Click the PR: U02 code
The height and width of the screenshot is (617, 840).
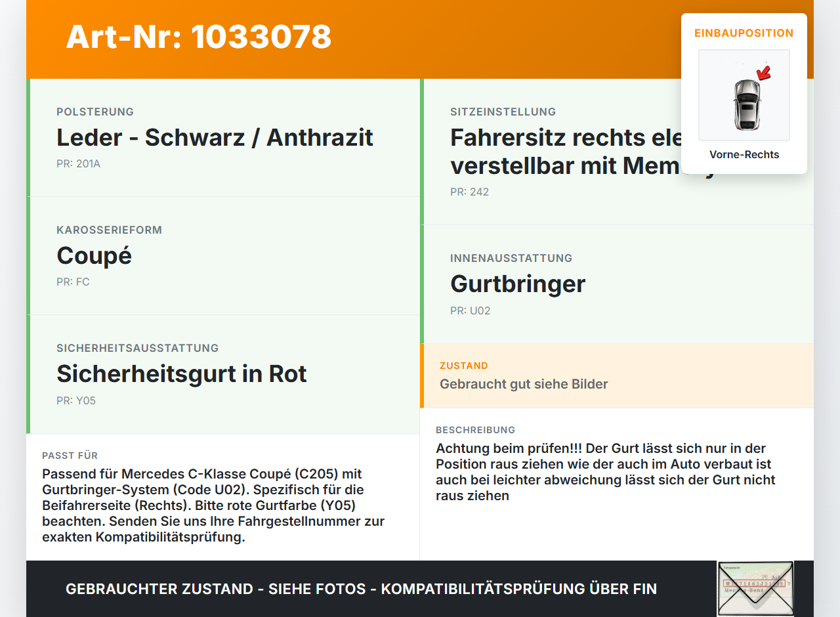(470, 310)
